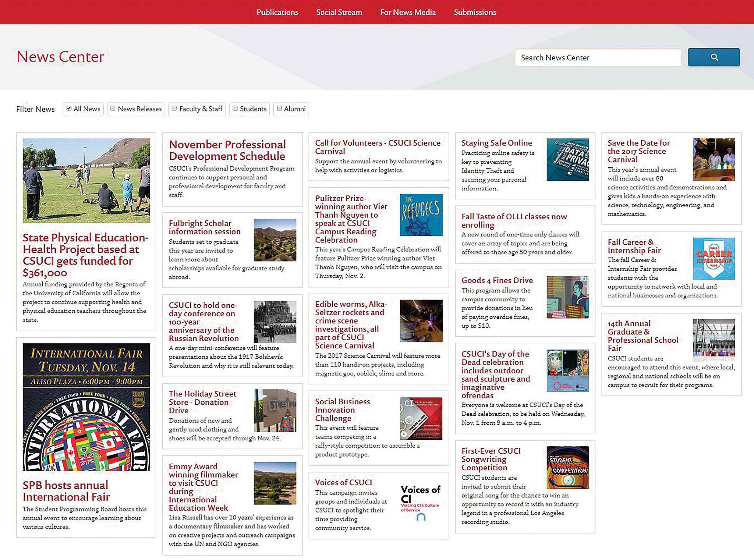Viewport: 754px width, 560px height.
Task: Open Emmy Award winning filmmaker article headline
Action: click(203, 487)
